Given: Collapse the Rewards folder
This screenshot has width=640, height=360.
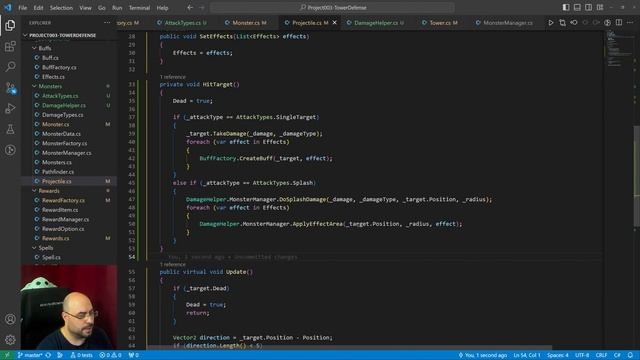Looking at the screenshot, I should pyautogui.click(x=49, y=191).
